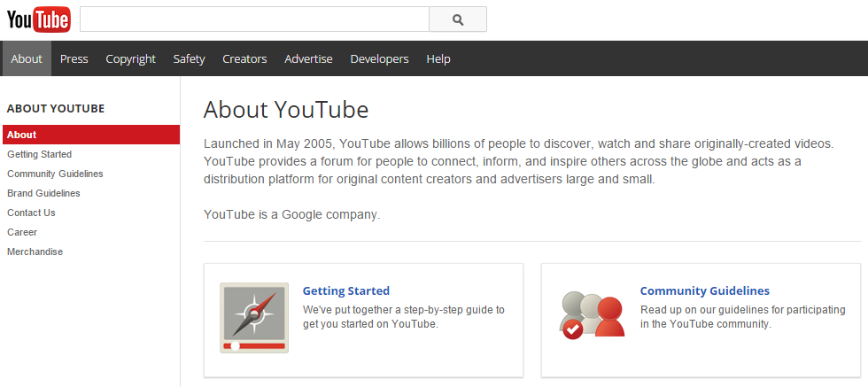The width and height of the screenshot is (868, 387).
Task: Click the text 'YouTube is a Google company.'
Action: [291, 215]
